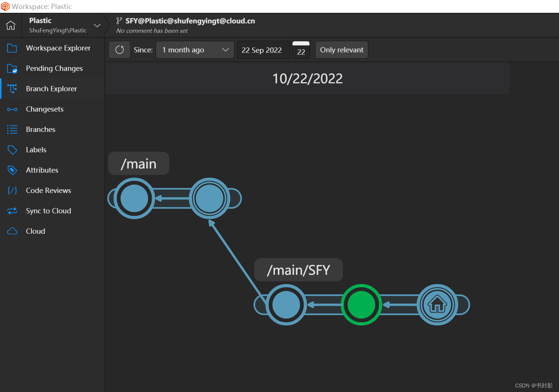Open Code Reviews view

52,190
